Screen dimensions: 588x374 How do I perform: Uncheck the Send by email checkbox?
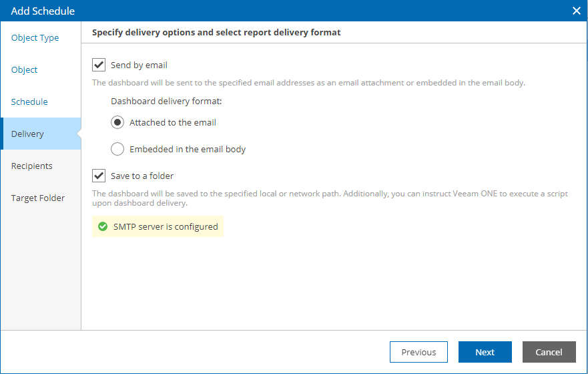tap(99, 65)
